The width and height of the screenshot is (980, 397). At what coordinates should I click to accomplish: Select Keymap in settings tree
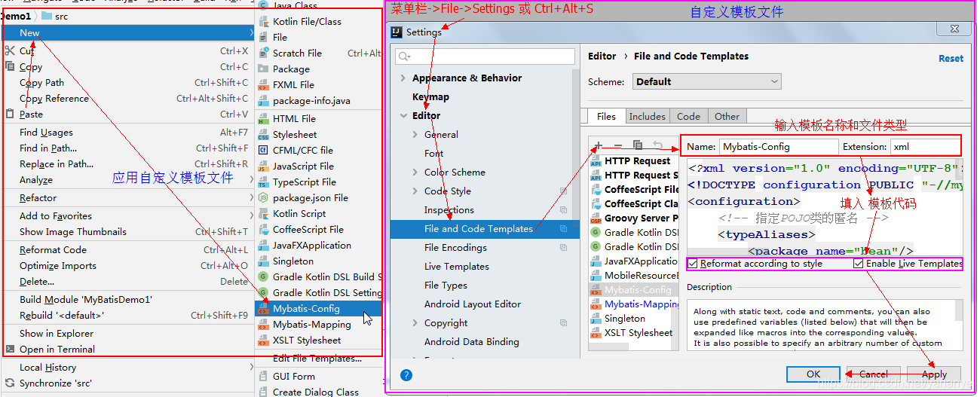coord(430,96)
